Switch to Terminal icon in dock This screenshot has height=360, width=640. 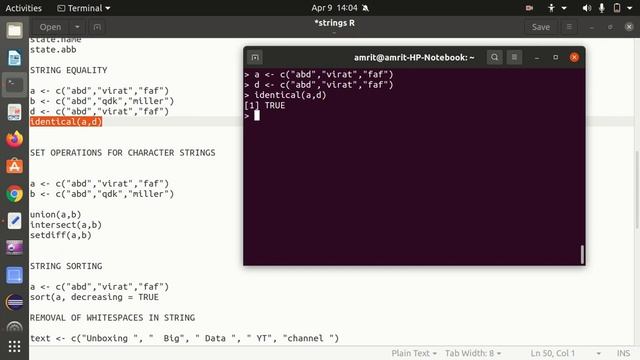click(15, 85)
